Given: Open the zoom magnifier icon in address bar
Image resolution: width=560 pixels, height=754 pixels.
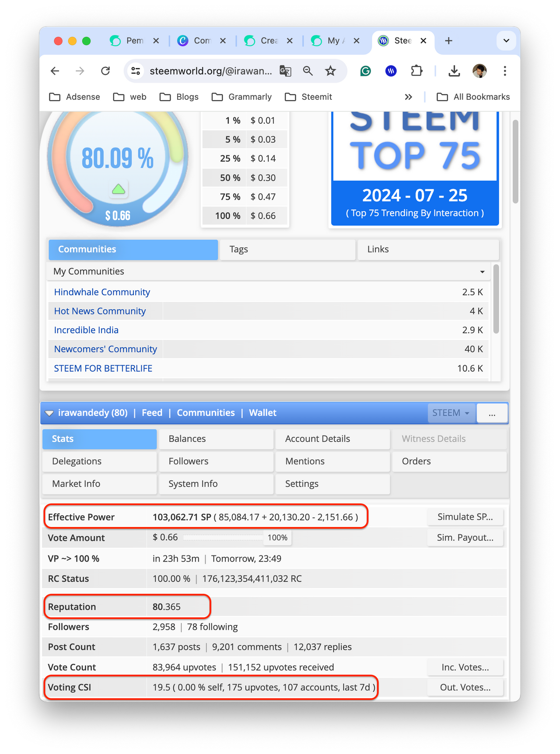Looking at the screenshot, I should tap(308, 71).
